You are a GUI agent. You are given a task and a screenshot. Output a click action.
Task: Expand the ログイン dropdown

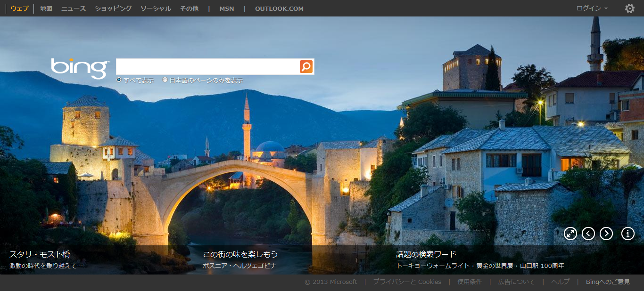(592, 8)
